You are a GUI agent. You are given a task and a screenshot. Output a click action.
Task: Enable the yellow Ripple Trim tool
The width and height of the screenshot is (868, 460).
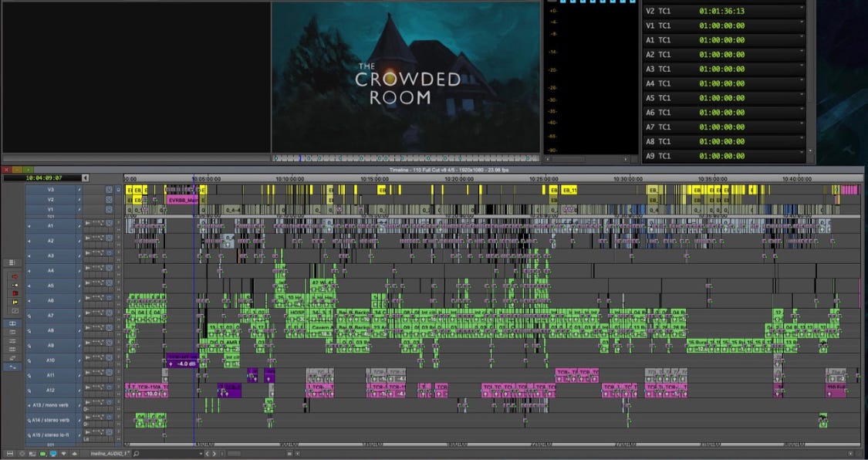click(x=15, y=303)
